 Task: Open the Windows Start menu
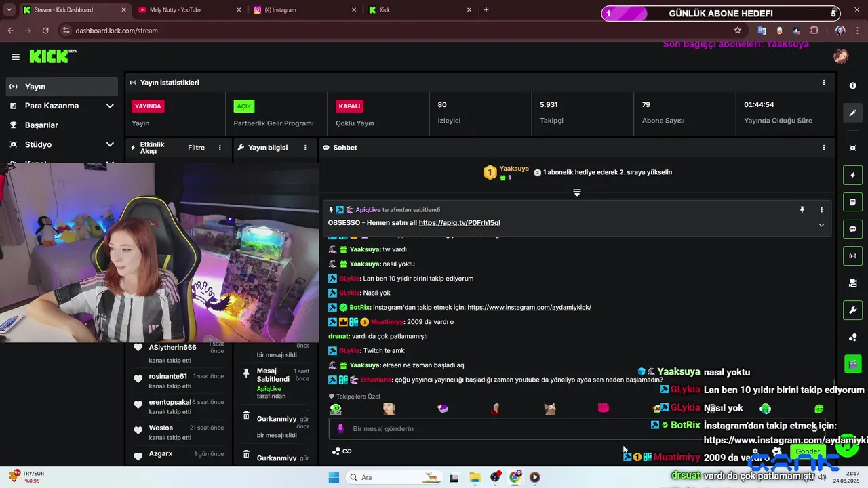[334, 478]
